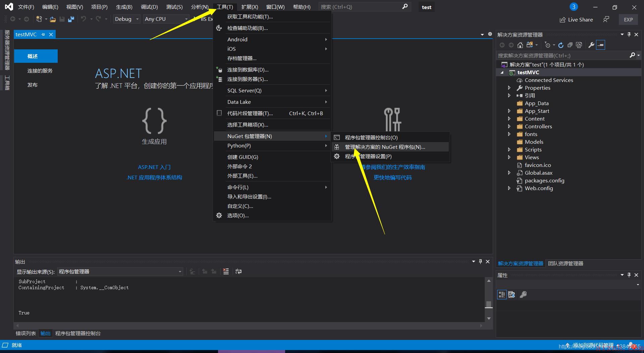Expand the Views folder

click(509, 157)
